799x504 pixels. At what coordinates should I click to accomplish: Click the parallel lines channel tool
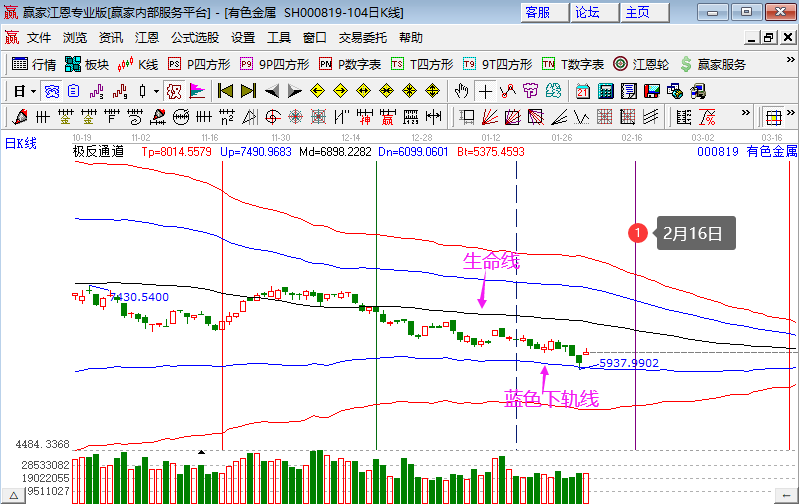651,118
